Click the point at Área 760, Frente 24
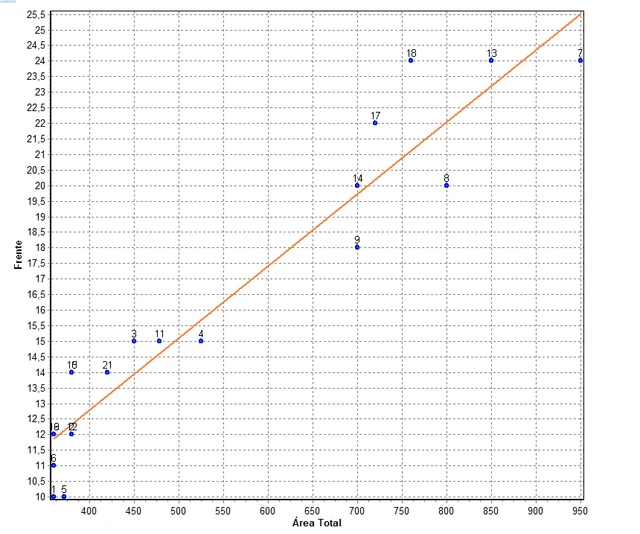The image size is (640, 534). point(411,60)
